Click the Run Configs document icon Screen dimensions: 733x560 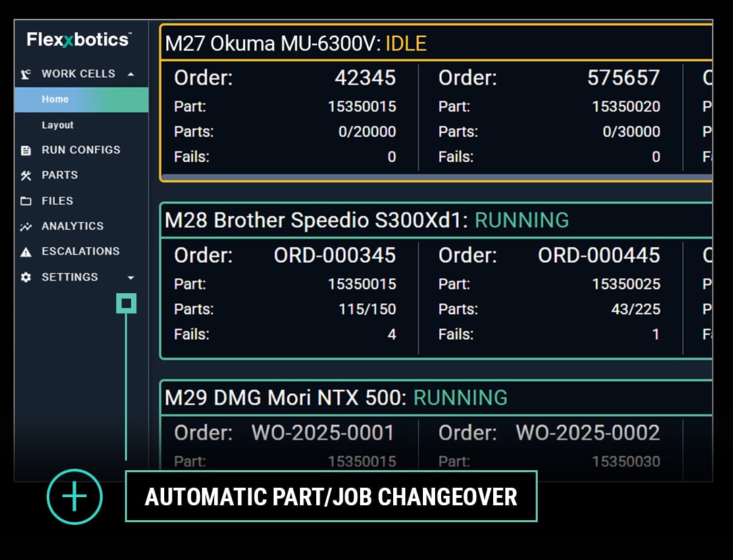[26, 150]
